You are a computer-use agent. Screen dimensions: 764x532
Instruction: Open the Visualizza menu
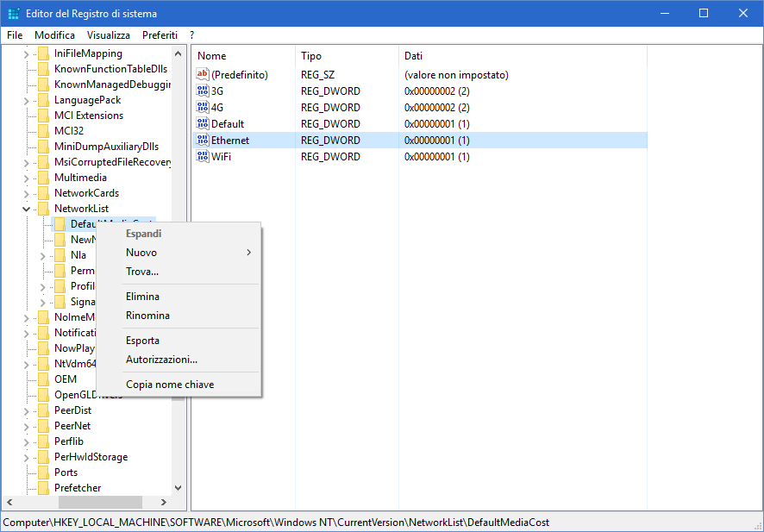108,35
